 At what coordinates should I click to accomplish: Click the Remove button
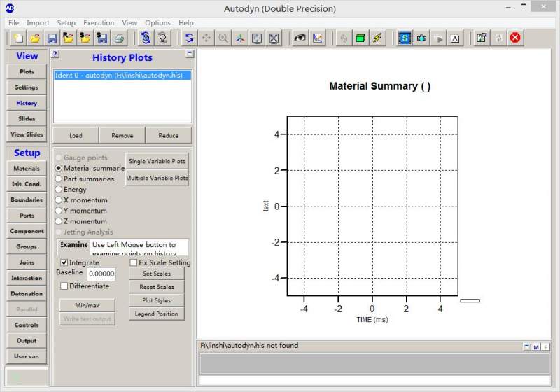coord(122,135)
